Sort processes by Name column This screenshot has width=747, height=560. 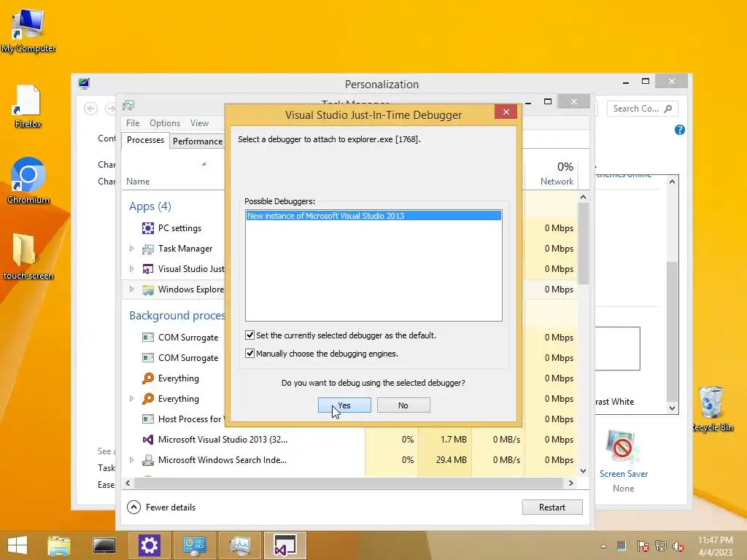[x=138, y=182]
